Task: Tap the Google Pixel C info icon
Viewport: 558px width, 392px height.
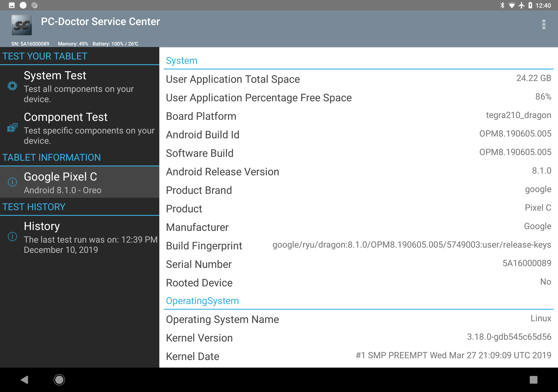Action: coord(12,182)
